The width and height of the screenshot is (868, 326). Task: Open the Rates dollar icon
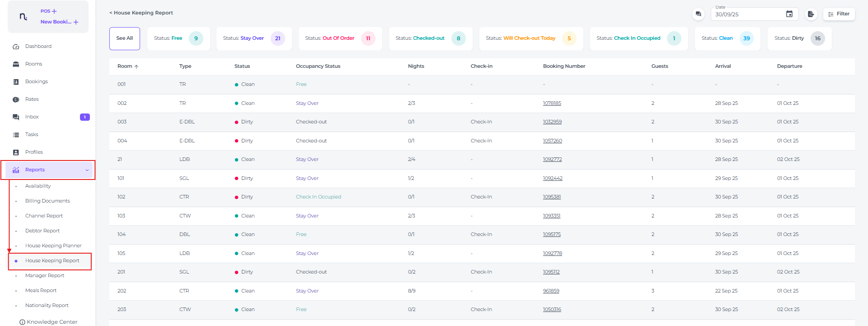point(16,99)
